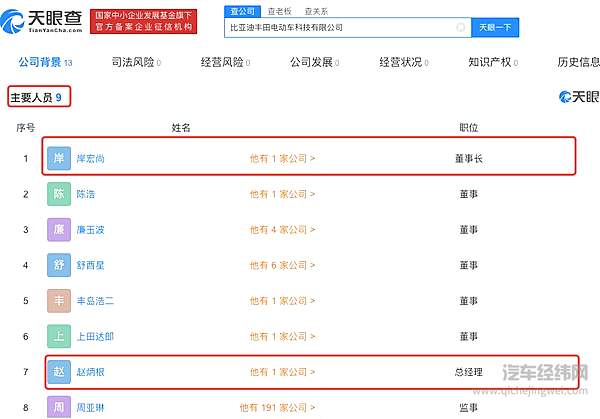Expand 他有 4 家公司 for 康玉波
Viewport: 600px width, 419px height.
tap(282, 230)
